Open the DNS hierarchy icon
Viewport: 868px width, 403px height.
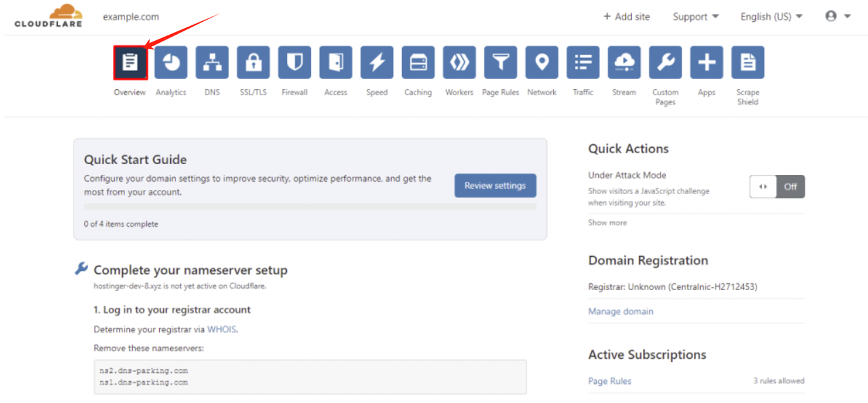point(212,63)
